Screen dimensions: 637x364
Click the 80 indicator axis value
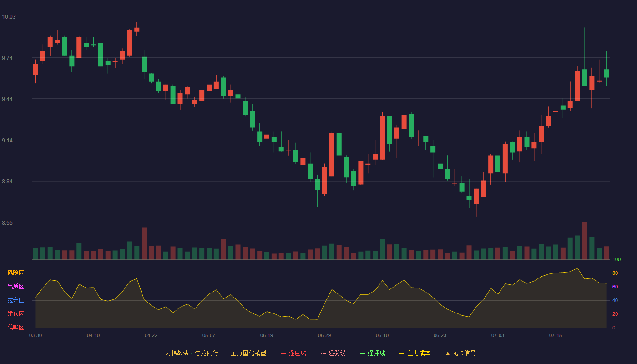615,273
